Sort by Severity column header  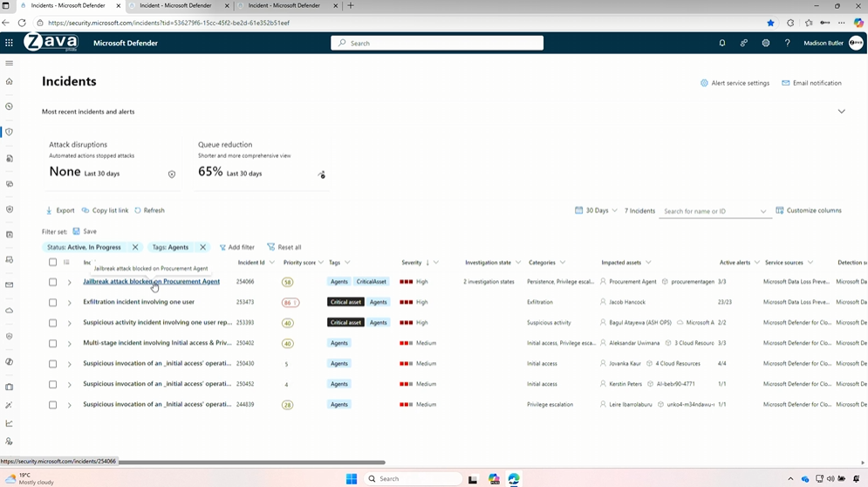point(411,263)
